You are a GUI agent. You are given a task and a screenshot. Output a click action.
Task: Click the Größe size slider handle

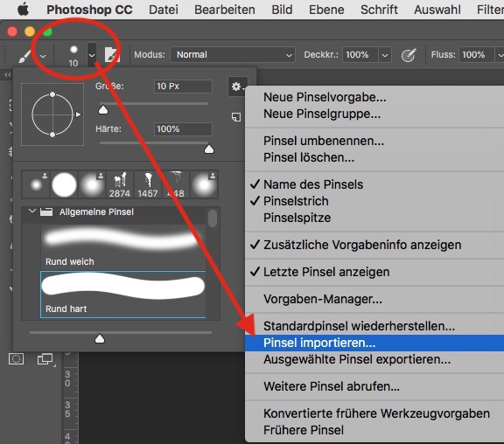(x=103, y=110)
